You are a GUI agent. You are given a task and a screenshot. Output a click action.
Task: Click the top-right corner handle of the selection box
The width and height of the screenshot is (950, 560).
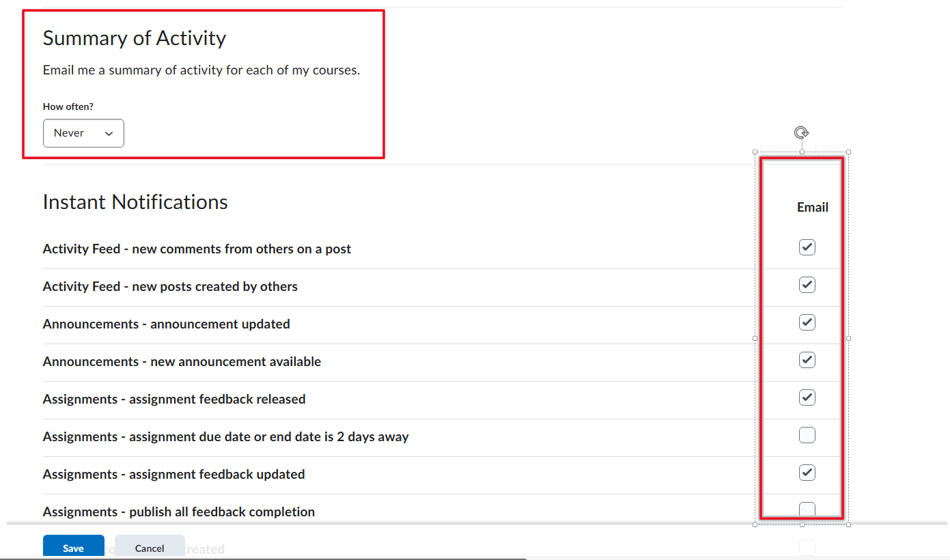[x=848, y=152]
